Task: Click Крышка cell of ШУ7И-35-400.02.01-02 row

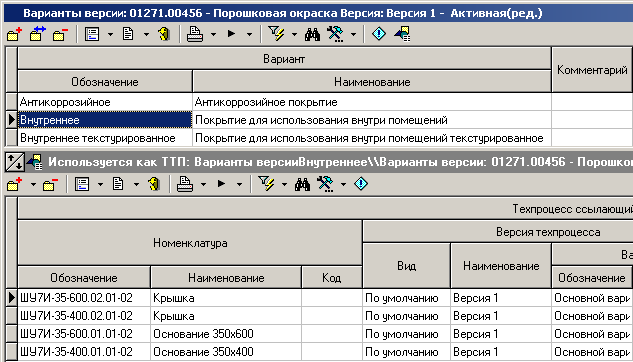Action: (x=226, y=316)
